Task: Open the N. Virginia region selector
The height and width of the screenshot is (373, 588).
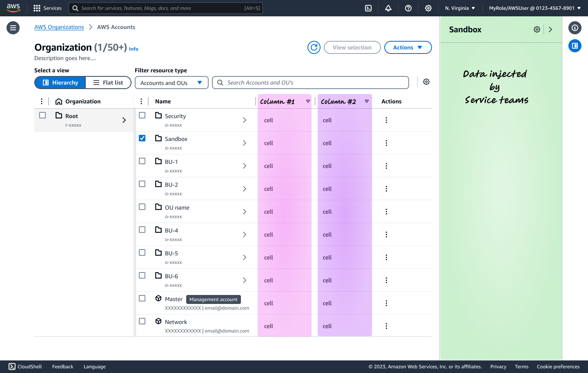Action: click(460, 8)
